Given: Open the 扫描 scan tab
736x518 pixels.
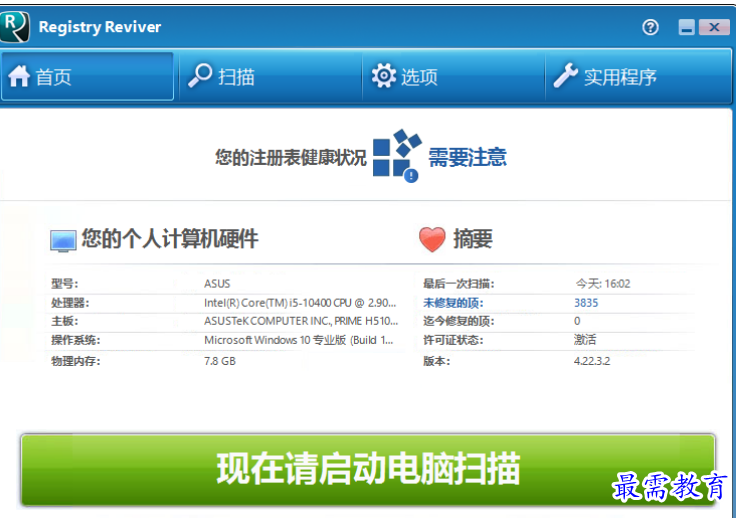Looking at the screenshot, I should pyautogui.click(x=270, y=76).
